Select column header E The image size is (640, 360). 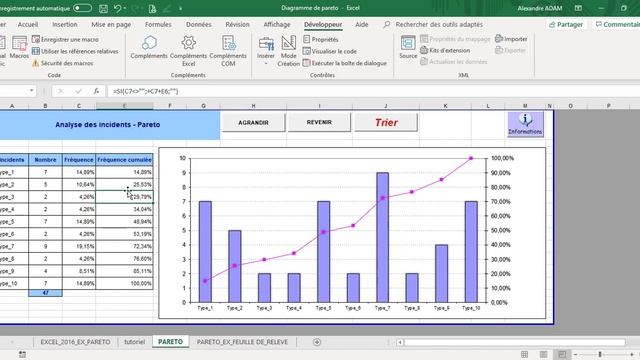pyautogui.click(x=124, y=106)
